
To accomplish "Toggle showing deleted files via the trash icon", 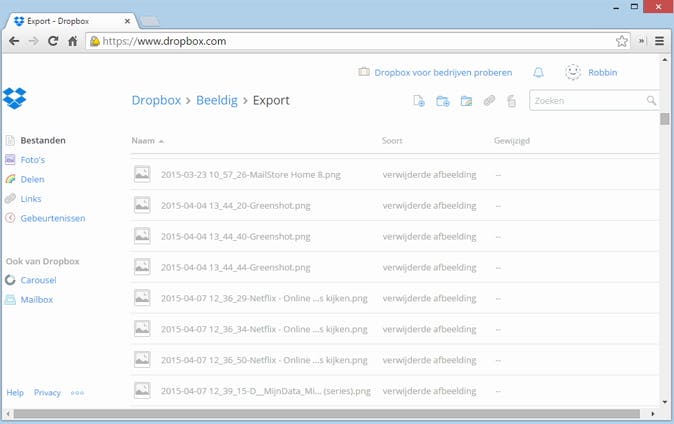I will click(x=511, y=101).
